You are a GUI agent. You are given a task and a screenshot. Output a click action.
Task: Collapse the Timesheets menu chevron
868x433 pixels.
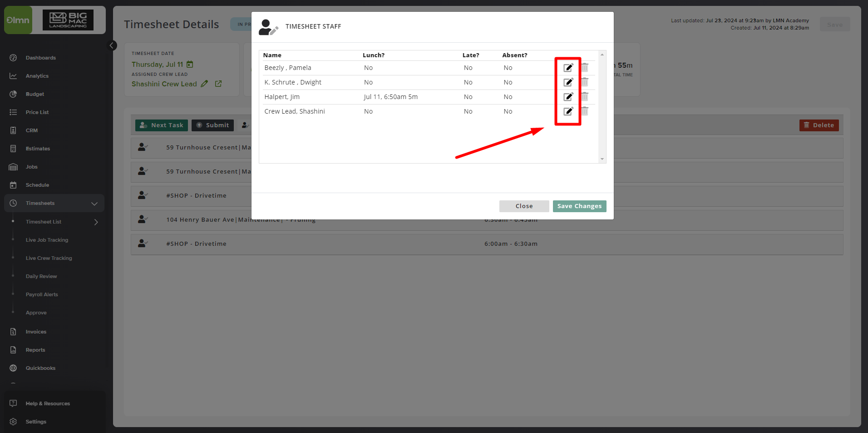(x=94, y=204)
